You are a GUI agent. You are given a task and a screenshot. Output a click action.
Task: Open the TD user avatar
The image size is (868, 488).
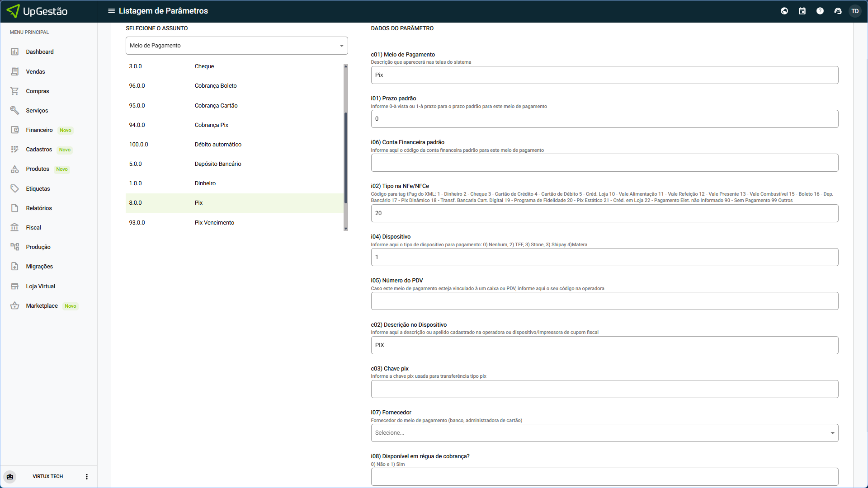pos(855,11)
